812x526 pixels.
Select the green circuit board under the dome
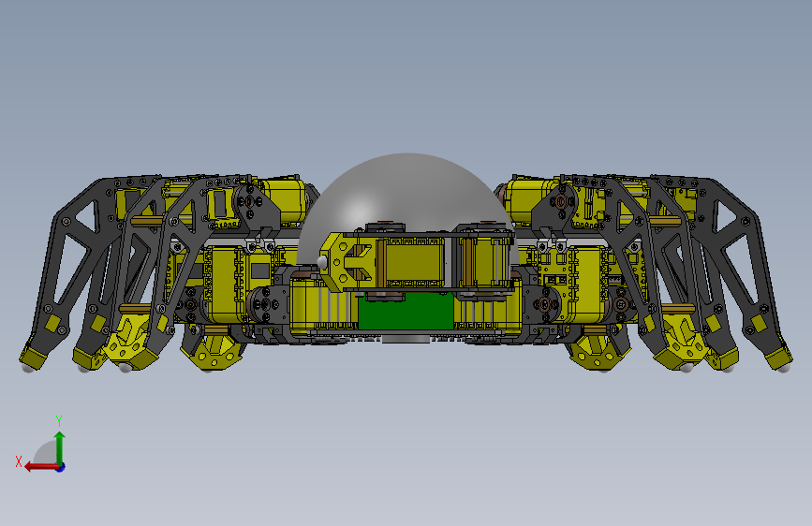[x=406, y=313]
